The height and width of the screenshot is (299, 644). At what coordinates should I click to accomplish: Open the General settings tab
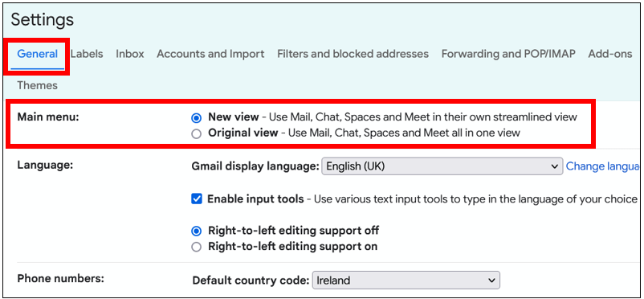(38, 54)
